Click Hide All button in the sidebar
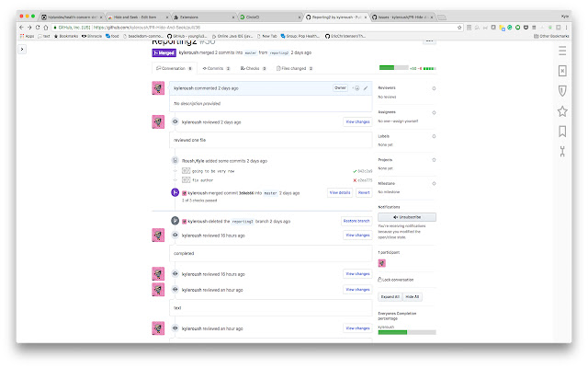This screenshot has height=368, width=588. tap(413, 296)
